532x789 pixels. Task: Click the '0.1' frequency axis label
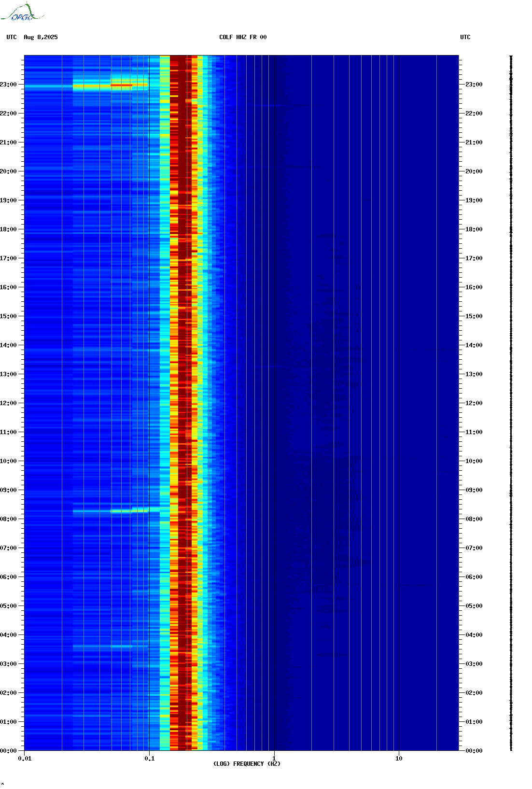point(150,759)
